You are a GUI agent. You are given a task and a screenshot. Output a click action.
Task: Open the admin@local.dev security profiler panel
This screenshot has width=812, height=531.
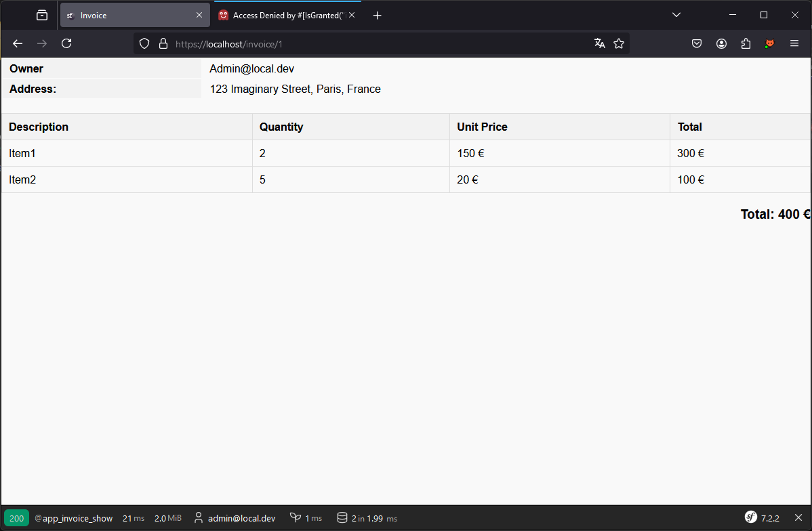235,518
